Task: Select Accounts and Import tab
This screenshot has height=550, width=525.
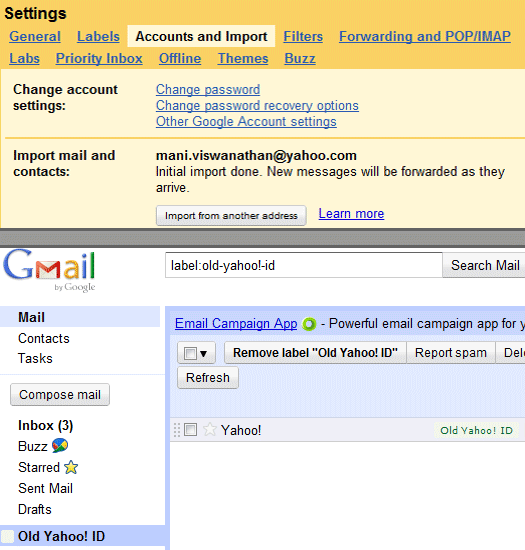Action: [201, 36]
